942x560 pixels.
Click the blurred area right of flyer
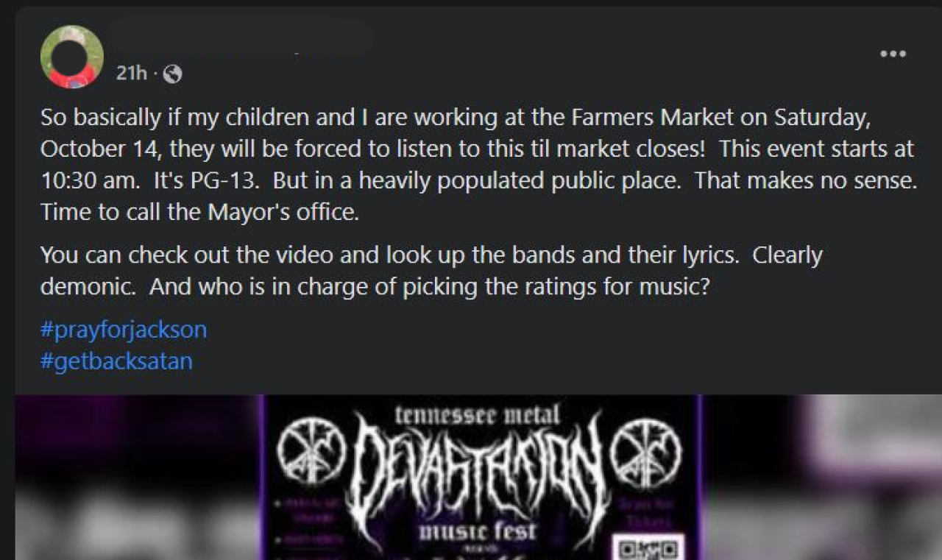pyautogui.click(x=822, y=478)
